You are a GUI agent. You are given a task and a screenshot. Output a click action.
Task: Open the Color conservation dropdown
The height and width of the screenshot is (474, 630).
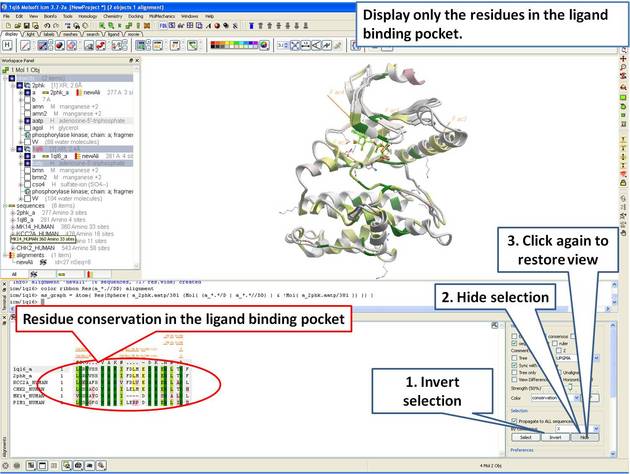[x=577, y=398]
